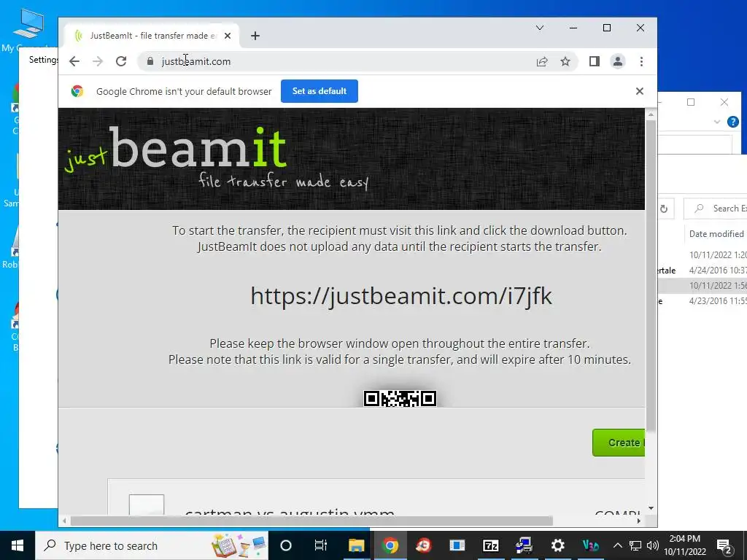Go back in Chrome
This screenshot has width=747, height=560.
coord(74,61)
